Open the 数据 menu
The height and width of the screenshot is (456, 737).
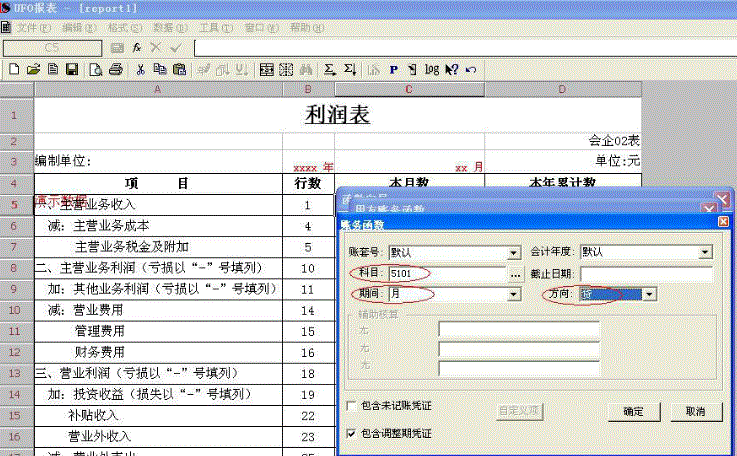pos(162,28)
